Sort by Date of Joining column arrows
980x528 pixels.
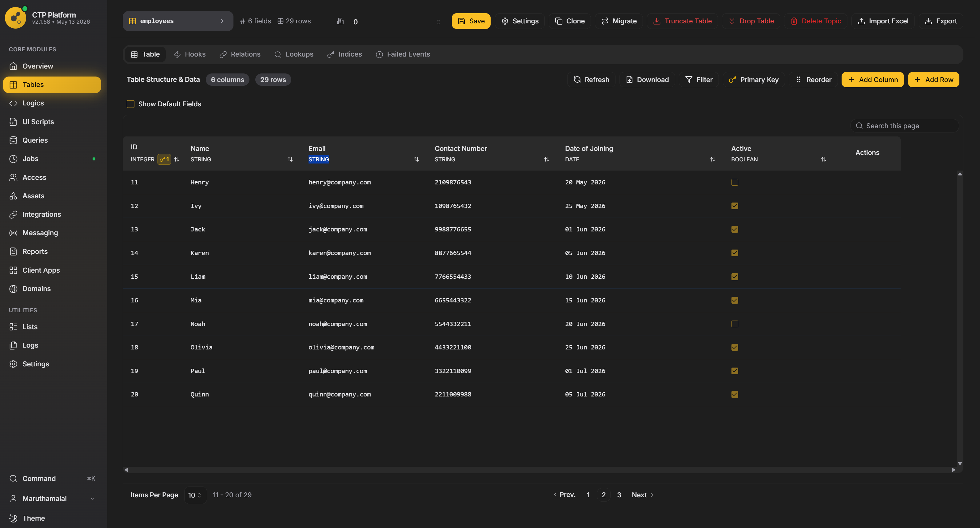point(713,159)
